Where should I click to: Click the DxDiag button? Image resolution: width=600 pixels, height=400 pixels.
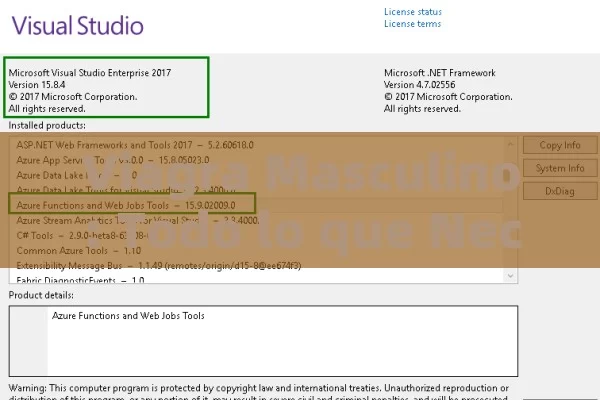[560, 191]
